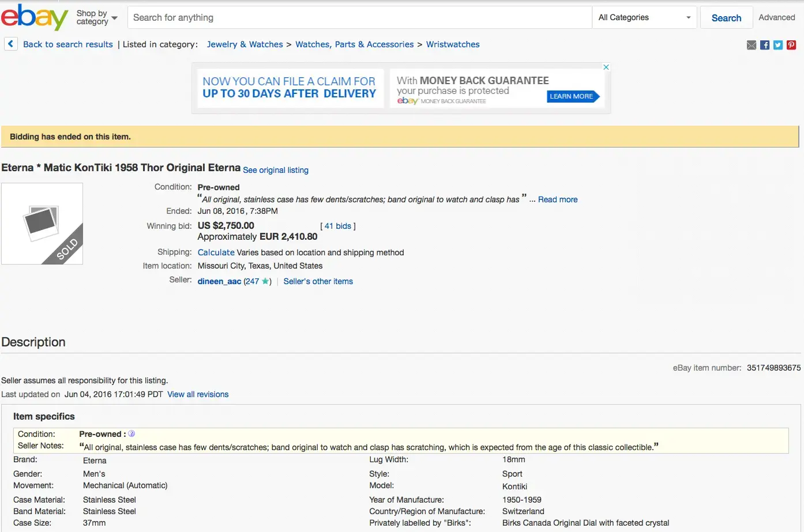Open the Jewelry & Watches category
The image size is (804, 532).
tap(245, 44)
